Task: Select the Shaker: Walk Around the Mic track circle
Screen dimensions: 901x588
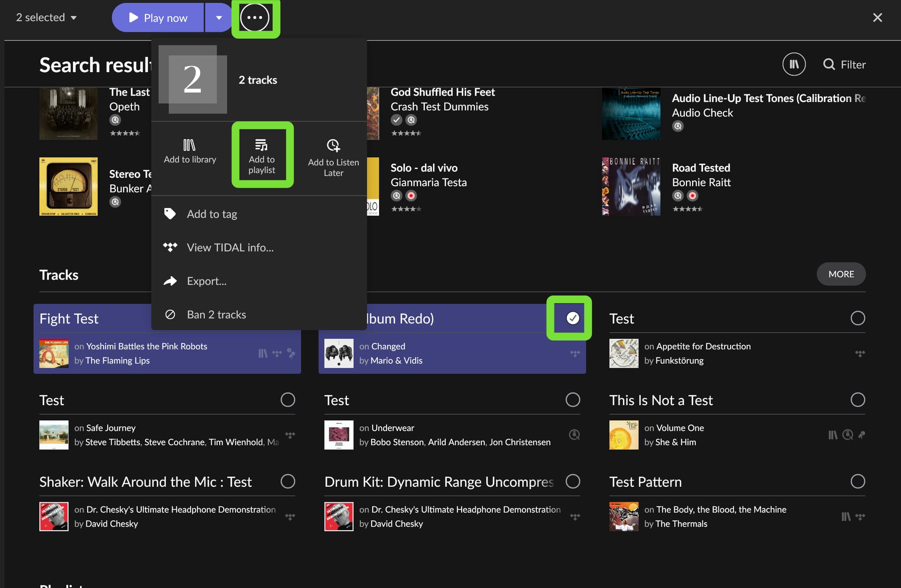Action: coord(288,482)
